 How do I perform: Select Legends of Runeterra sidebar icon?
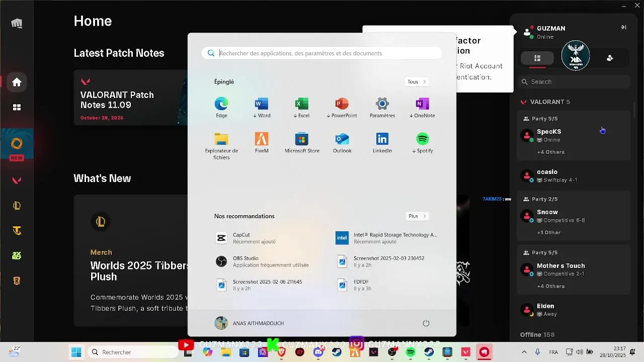(x=17, y=281)
